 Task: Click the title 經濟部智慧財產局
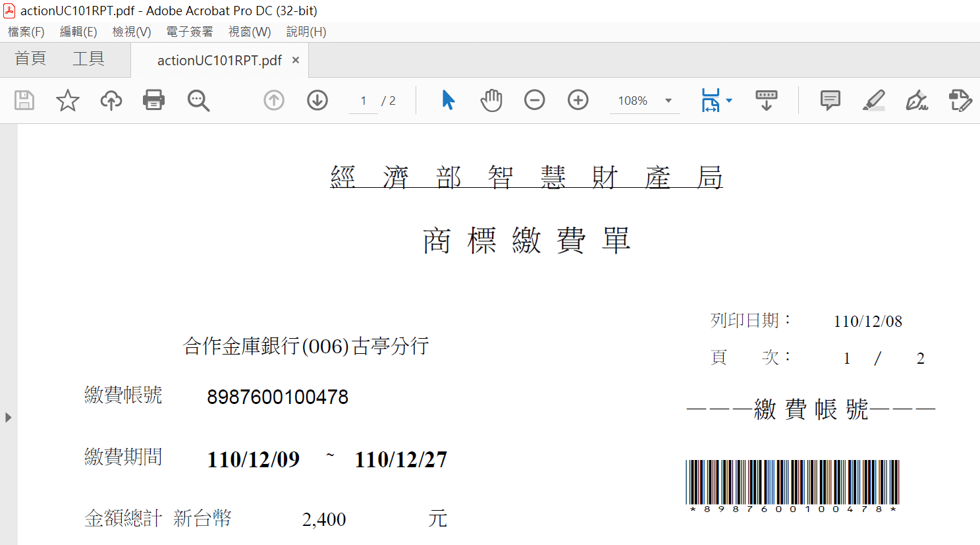(x=526, y=177)
